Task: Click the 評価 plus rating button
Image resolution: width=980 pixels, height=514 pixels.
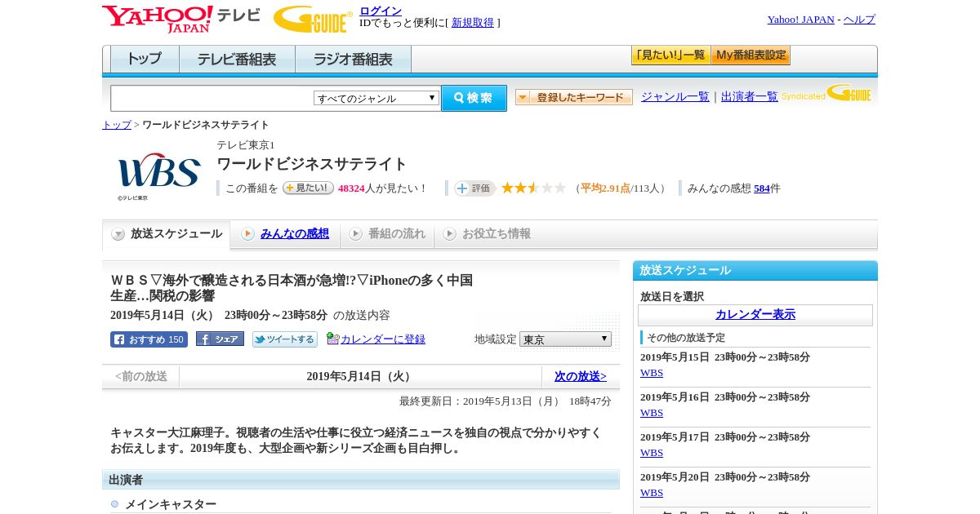Action: (x=474, y=188)
